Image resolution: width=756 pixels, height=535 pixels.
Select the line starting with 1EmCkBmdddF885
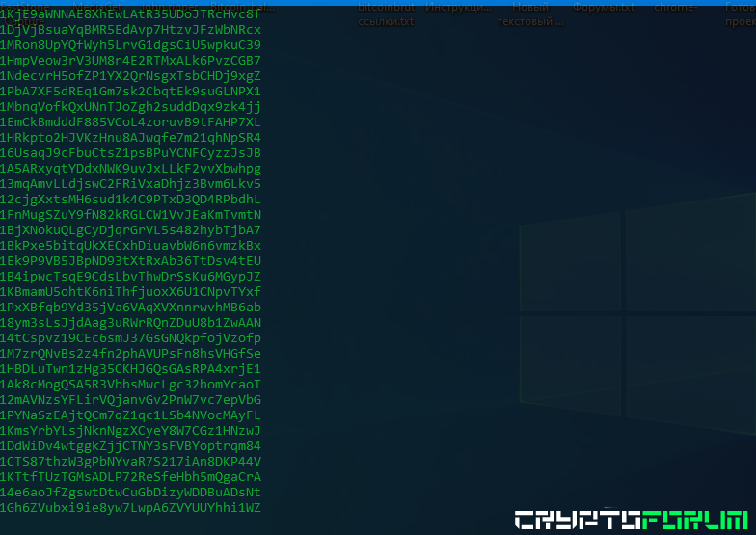pos(130,121)
